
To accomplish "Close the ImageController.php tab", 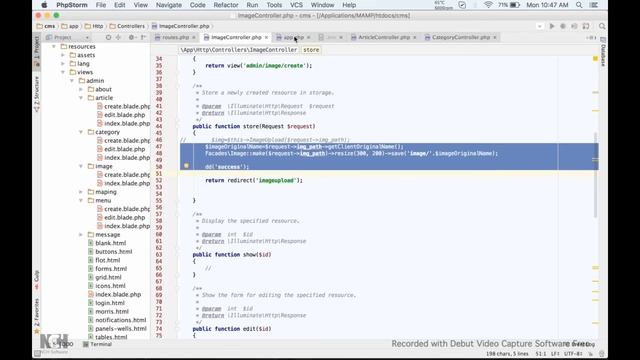I will pyautogui.click(x=266, y=38).
